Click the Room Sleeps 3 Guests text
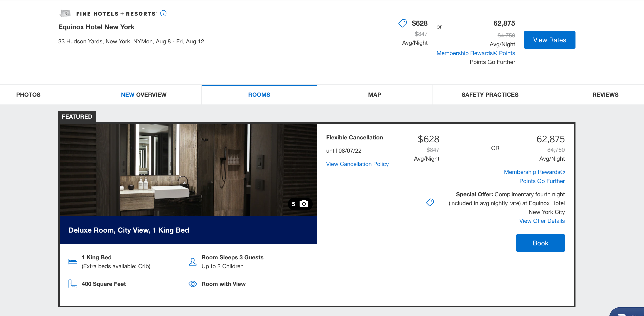Screen dimensions: 644x316 (x=232, y=257)
